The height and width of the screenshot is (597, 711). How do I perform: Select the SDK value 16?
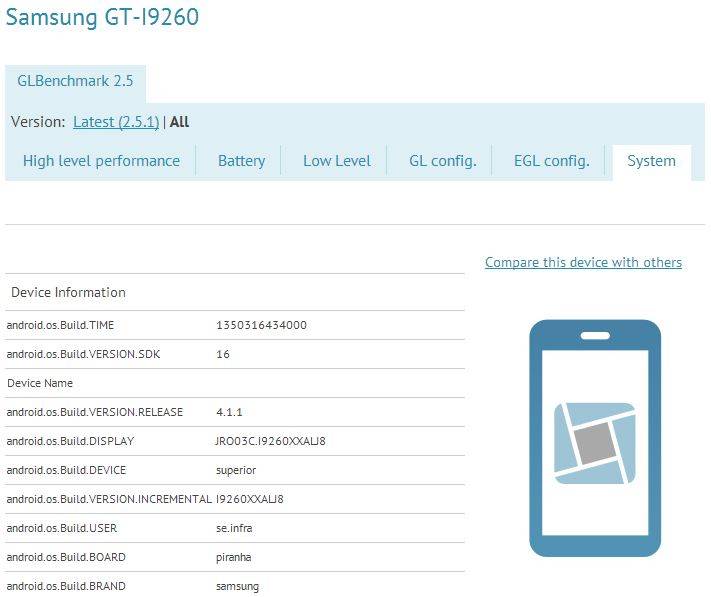click(x=223, y=354)
